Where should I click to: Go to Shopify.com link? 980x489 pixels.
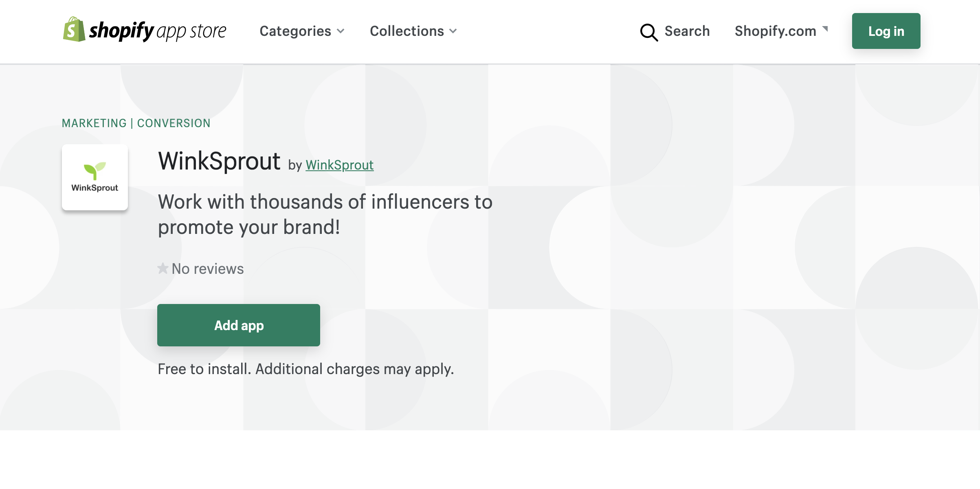point(775,31)
